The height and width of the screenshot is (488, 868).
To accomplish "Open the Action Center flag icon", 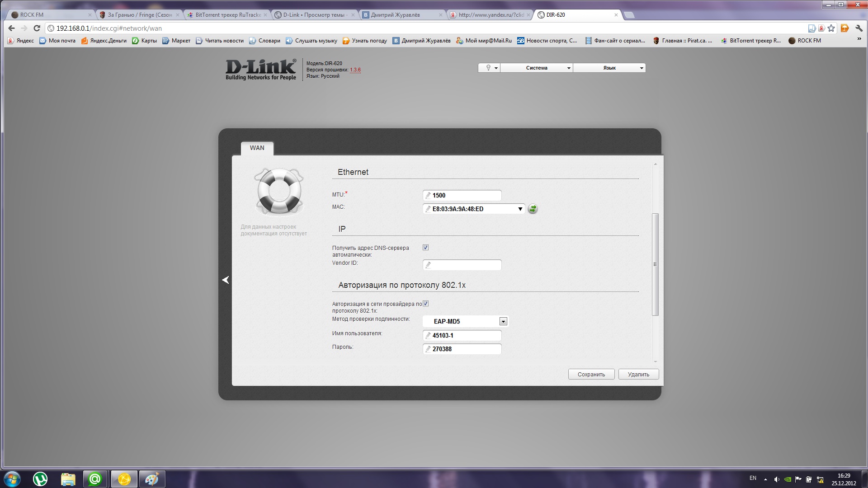I will coord(798,479).
